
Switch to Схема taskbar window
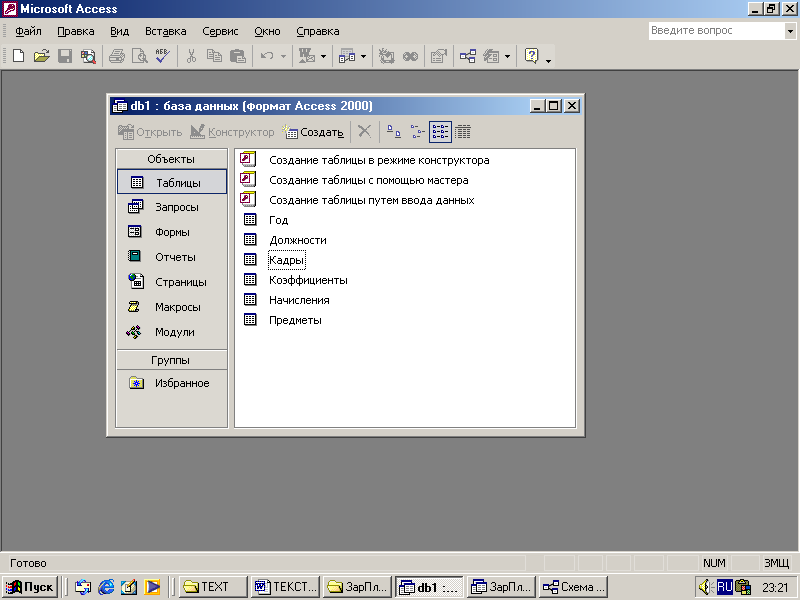pyautogui.click(x=573, y=587)
